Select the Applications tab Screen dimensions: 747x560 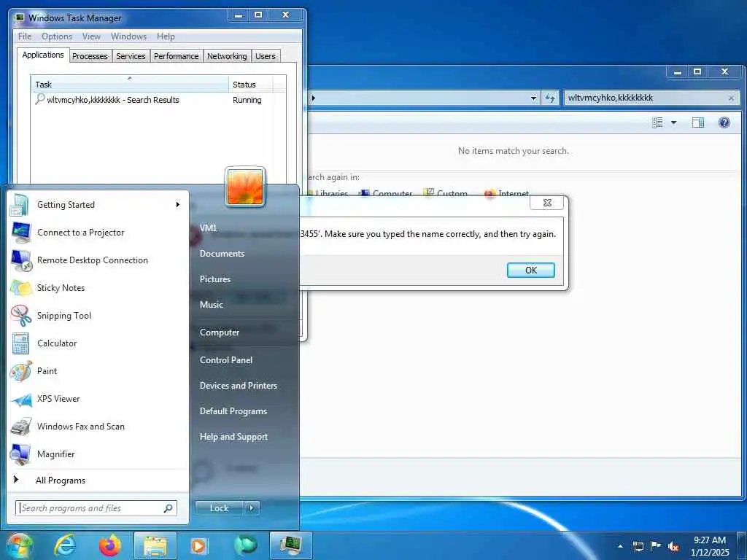(43, 55)
